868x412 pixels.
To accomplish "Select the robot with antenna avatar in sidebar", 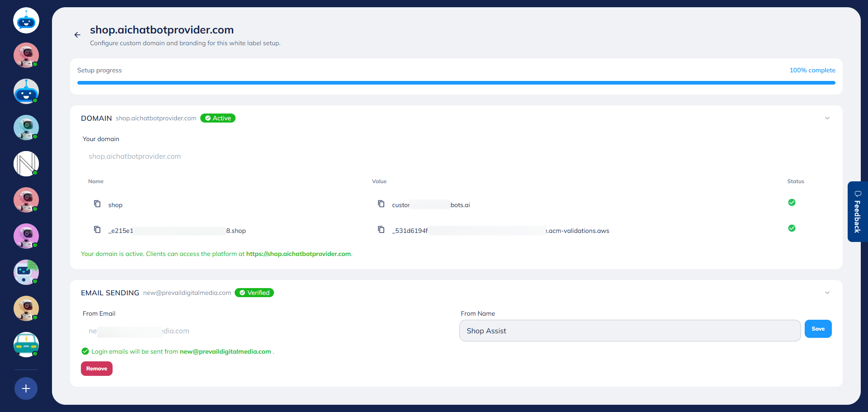I will pos(26,91).
